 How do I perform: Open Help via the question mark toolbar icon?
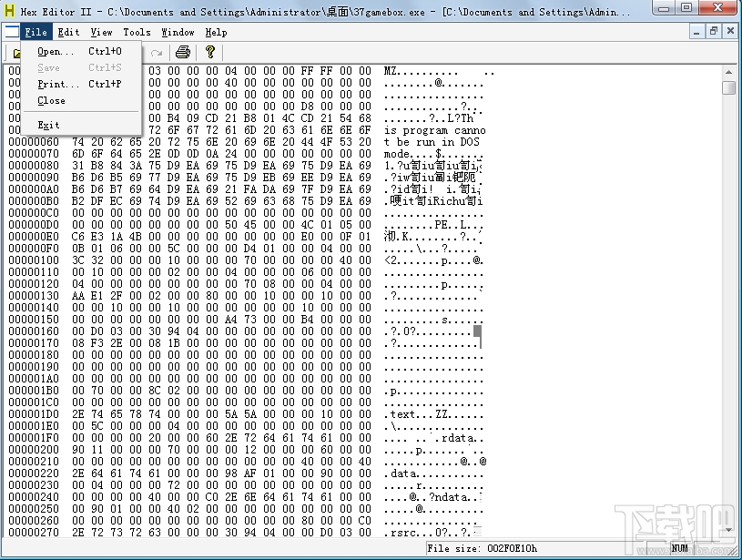(209, 53)
